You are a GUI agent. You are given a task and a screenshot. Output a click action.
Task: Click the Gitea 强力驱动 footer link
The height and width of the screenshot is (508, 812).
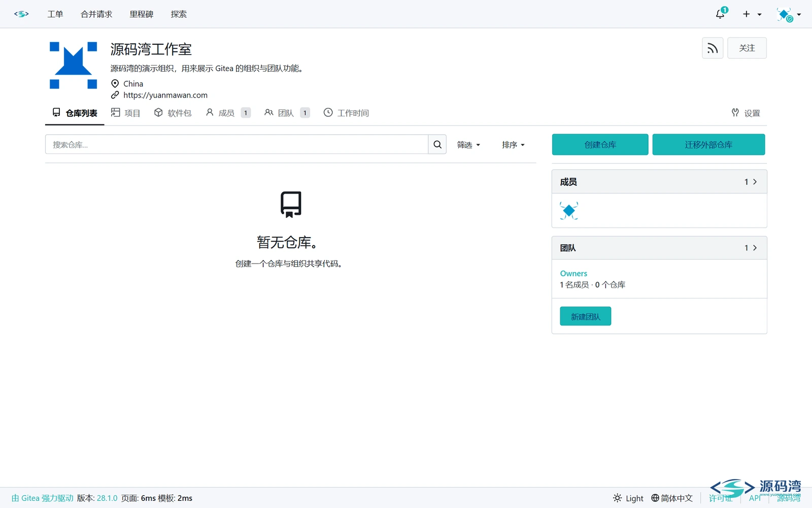43,498
